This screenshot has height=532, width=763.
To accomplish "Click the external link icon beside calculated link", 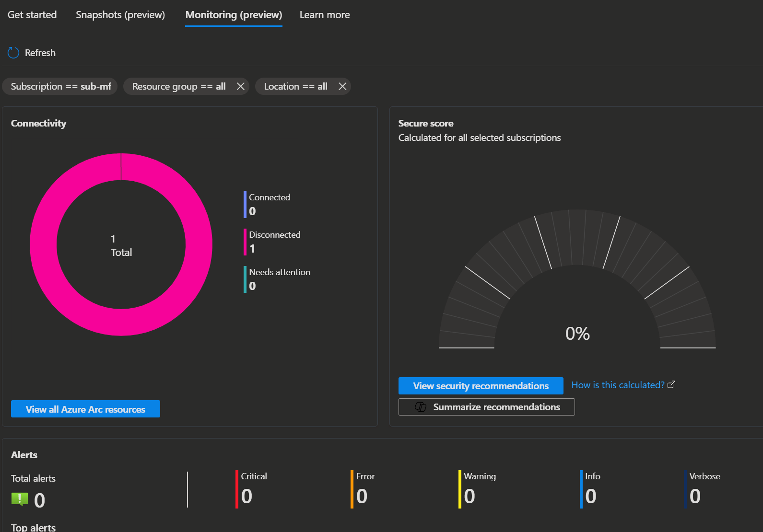I will point(671,384).
